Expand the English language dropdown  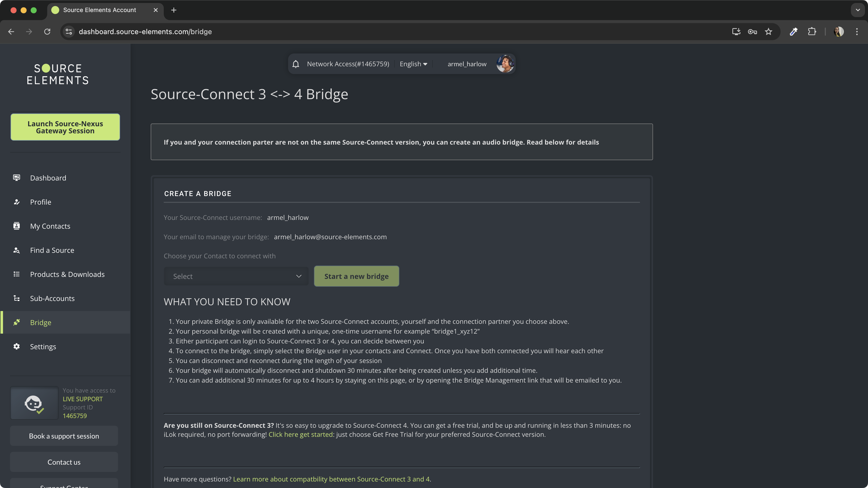point(413,64)
